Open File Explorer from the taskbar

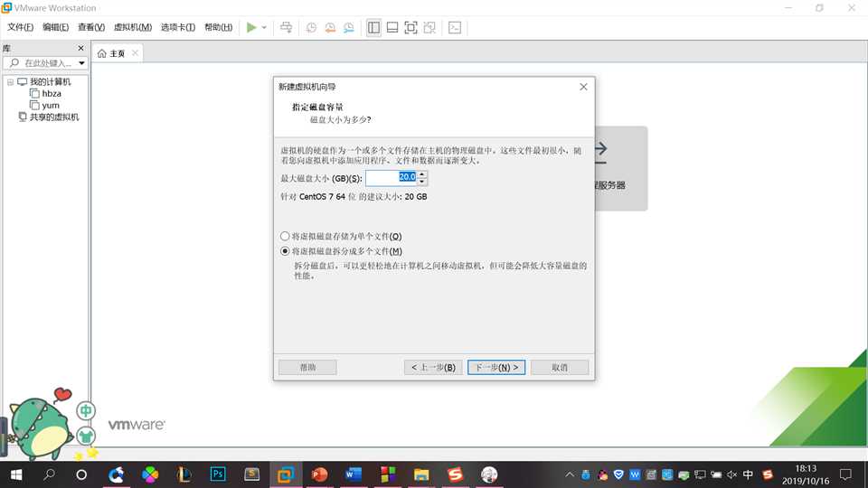[421, 474]
